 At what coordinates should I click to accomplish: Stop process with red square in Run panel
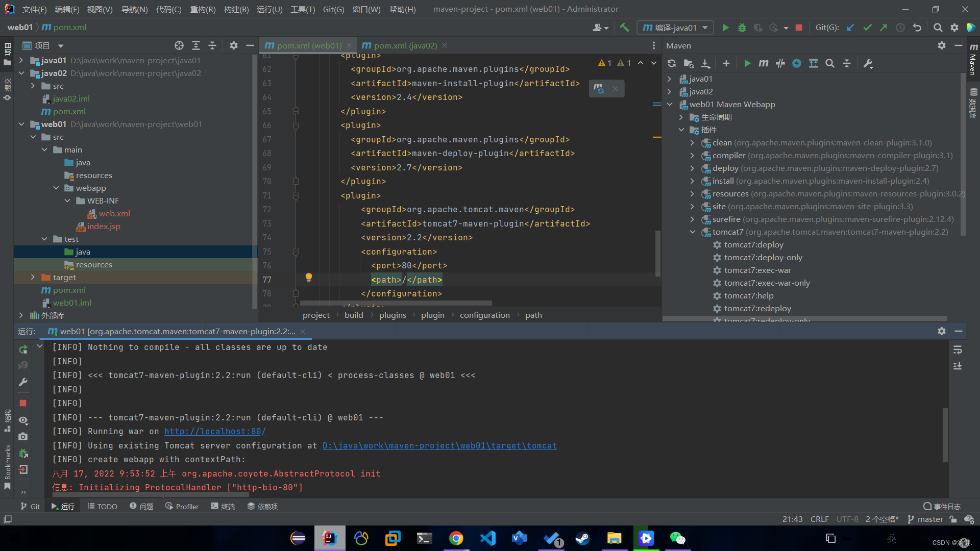(x=23, y=403)
